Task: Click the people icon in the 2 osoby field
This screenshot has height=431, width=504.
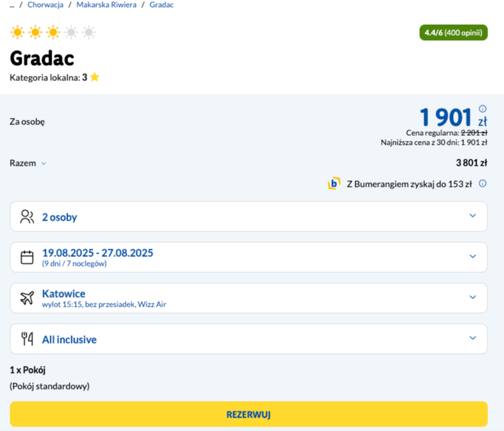Action: [x=27, y=217]
